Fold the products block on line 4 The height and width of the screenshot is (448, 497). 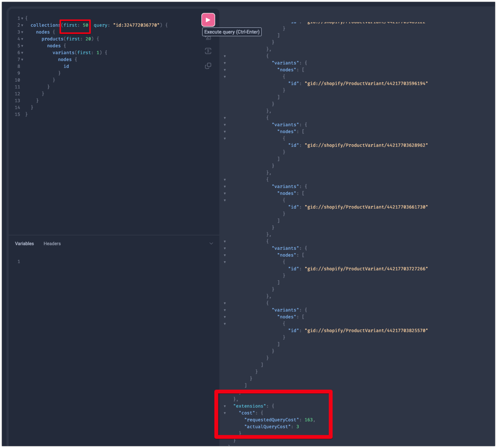pos(22,39)
